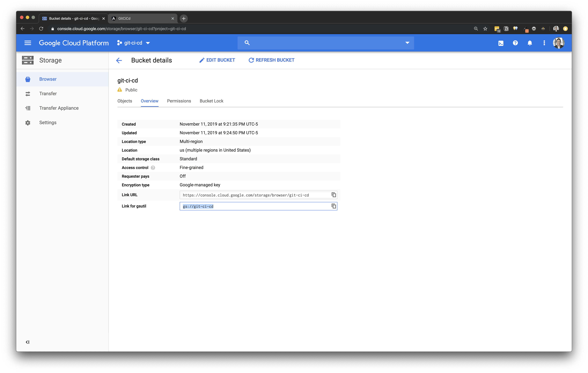
Task: Close the Bucket details browser tab
Action: tap(104, 19)
